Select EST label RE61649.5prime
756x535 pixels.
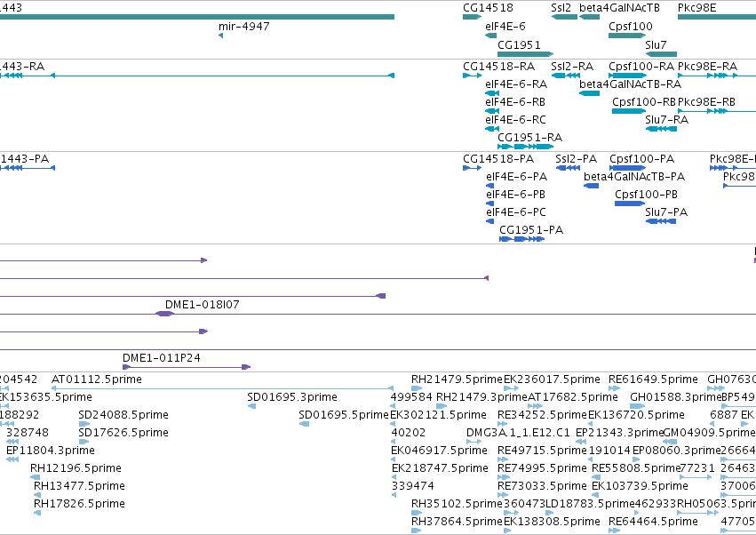(653, 379)
